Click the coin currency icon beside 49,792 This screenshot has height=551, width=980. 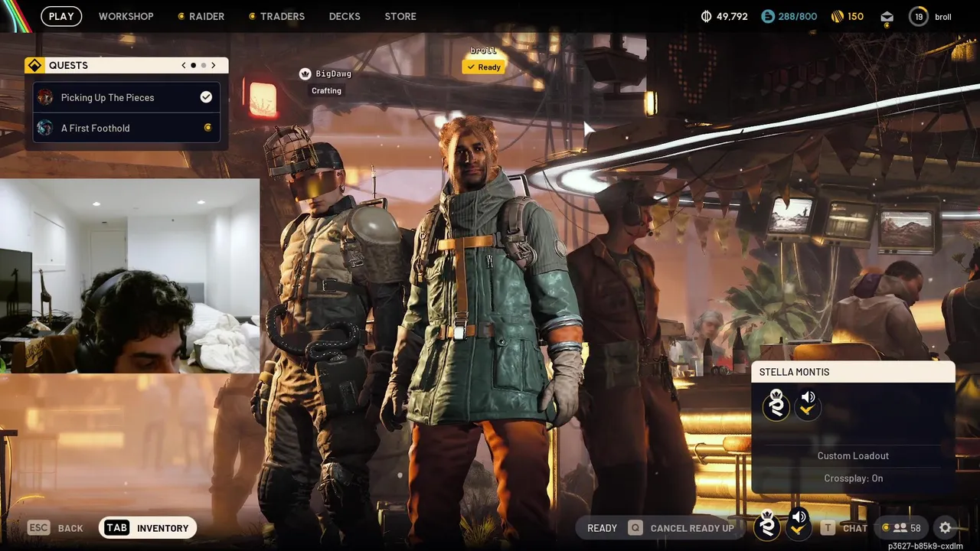706,16
